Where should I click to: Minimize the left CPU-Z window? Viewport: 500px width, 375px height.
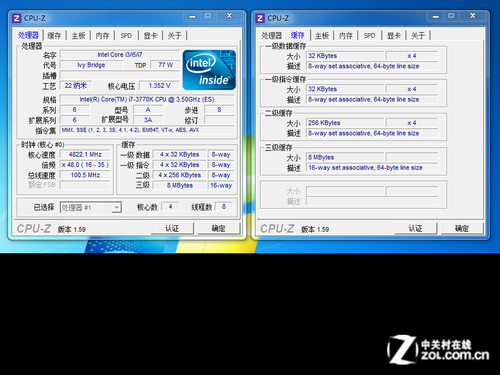tap(192, 16)
